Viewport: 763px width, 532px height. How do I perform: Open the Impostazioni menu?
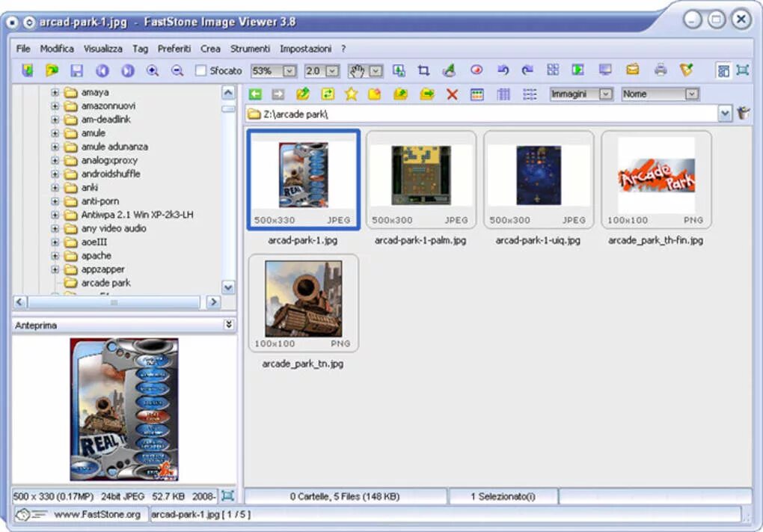pos(306,49)
